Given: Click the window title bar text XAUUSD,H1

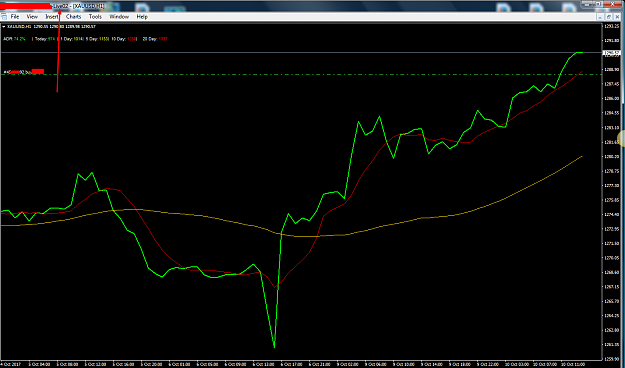Looking at the screenshot, I should (88, 6).
